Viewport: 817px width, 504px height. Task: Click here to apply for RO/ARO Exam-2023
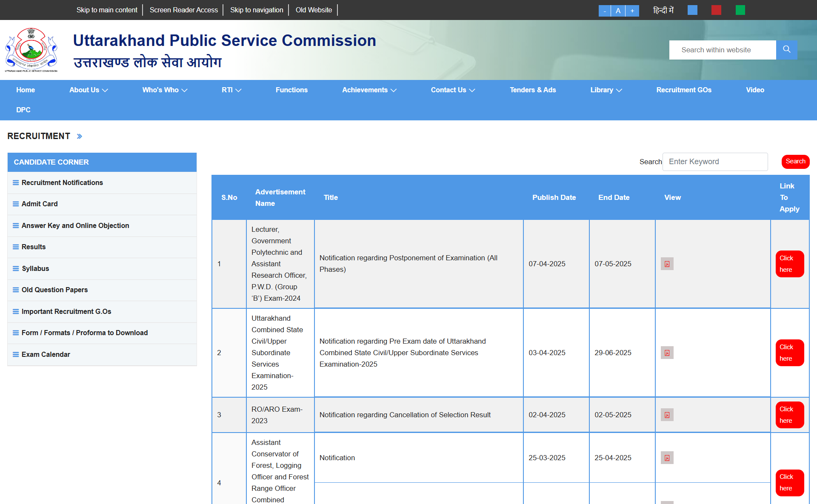789,415
